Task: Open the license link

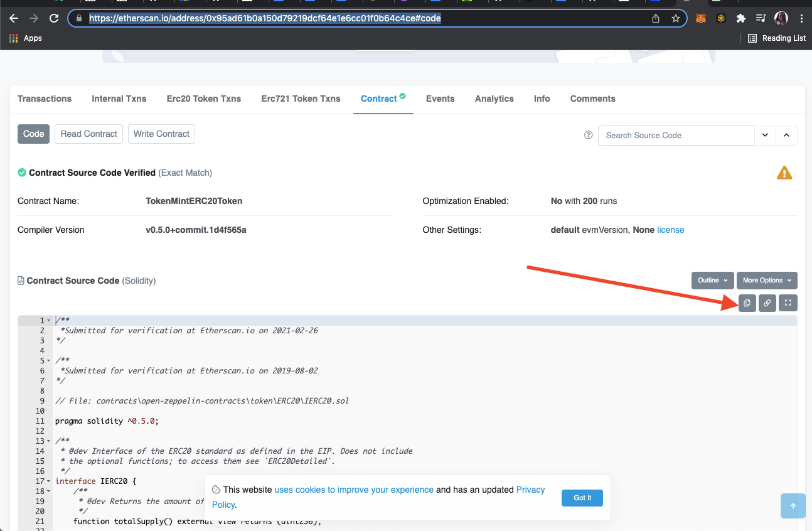Action: coord(671,230)
